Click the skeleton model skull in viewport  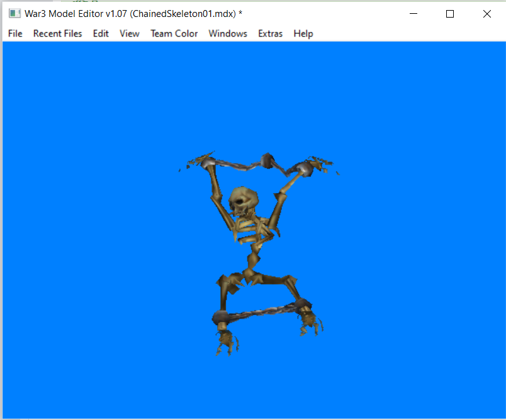244,201
